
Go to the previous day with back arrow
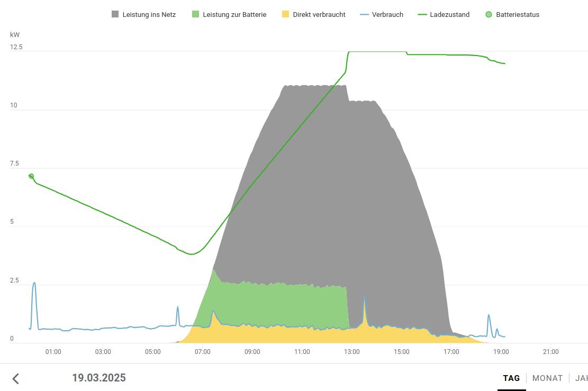(16, 378)
